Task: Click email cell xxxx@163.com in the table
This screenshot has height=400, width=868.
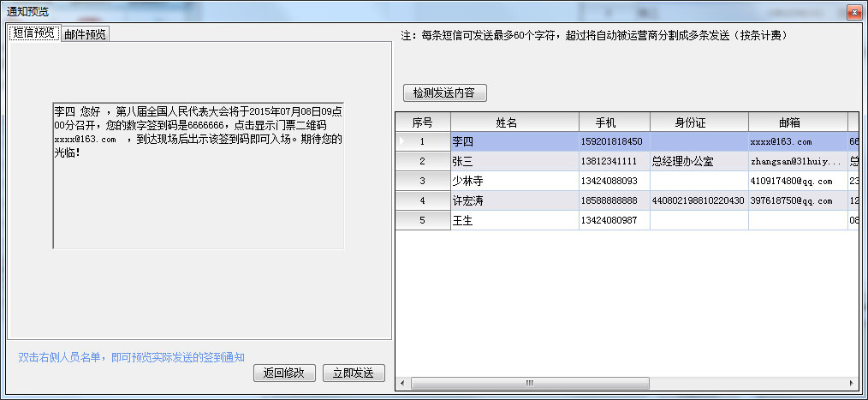Action: pos(798,141)
